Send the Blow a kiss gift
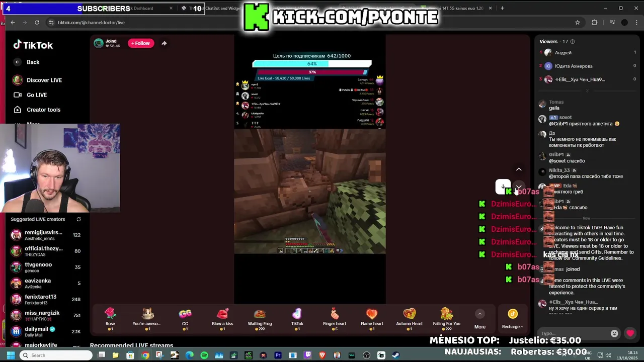 click(x=222, y=319)
